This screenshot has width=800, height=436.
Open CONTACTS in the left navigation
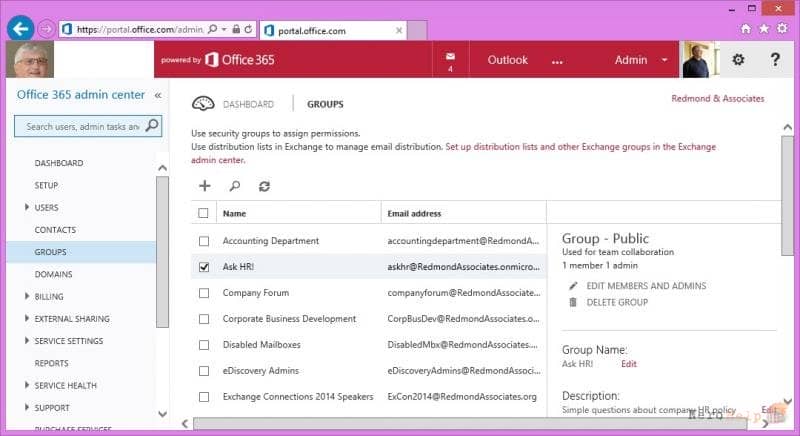(x=55, y=229)
